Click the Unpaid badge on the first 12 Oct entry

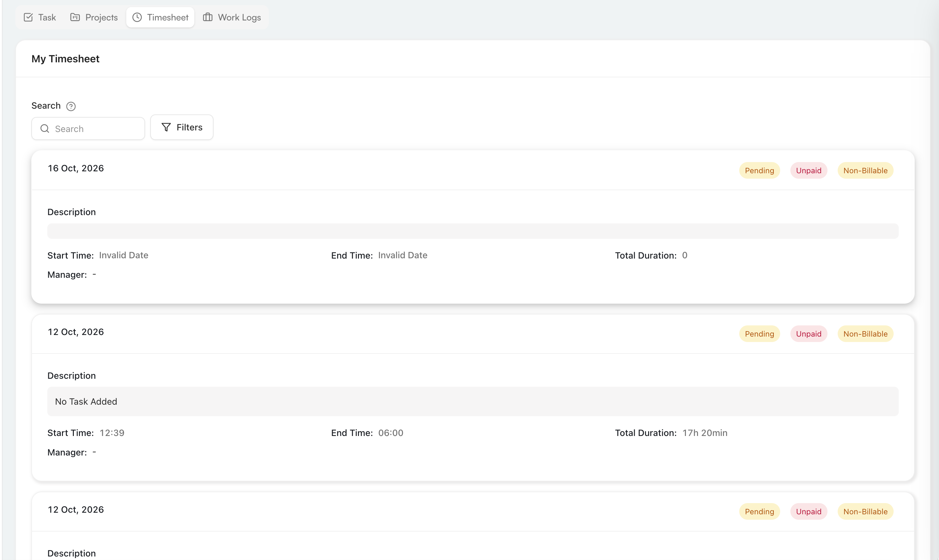tap(809, 334)
